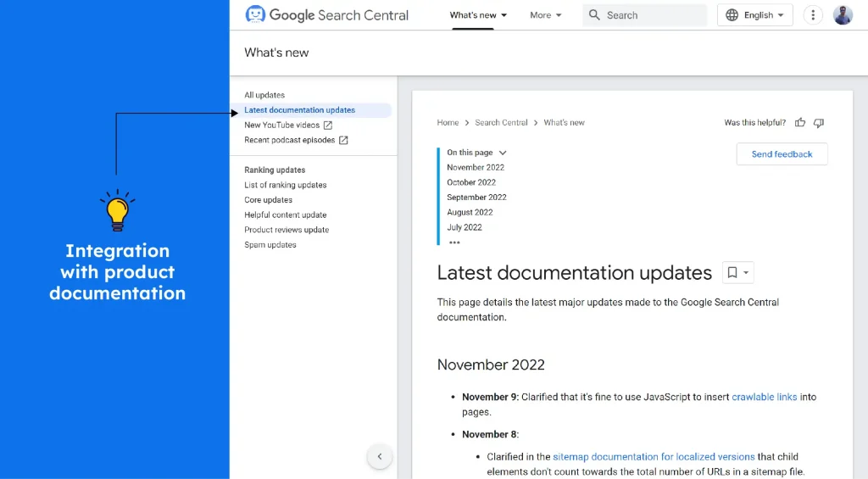The image size is (868, 479).
Task: Open the More dropdown menu
Action: [545, 15]
